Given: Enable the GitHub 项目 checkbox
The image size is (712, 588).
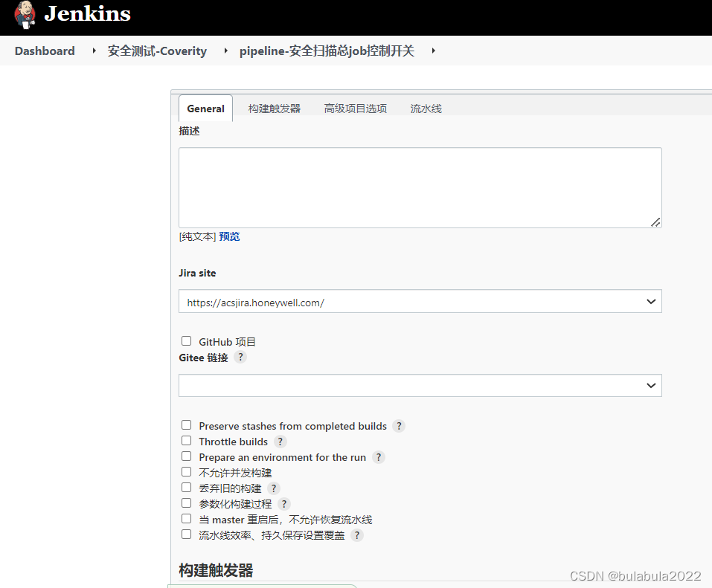Looking at the screenshot, I should [x=186, y=340].
